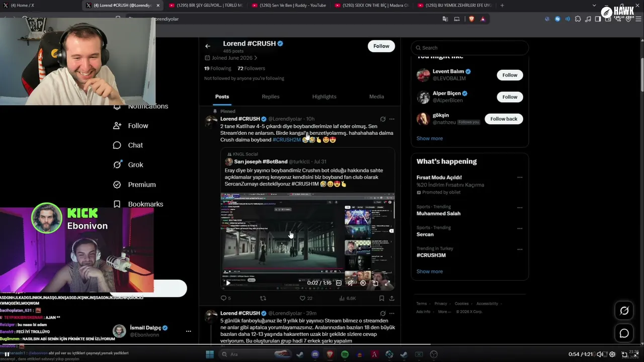Switch to the Posts tab

pos(222,97)
